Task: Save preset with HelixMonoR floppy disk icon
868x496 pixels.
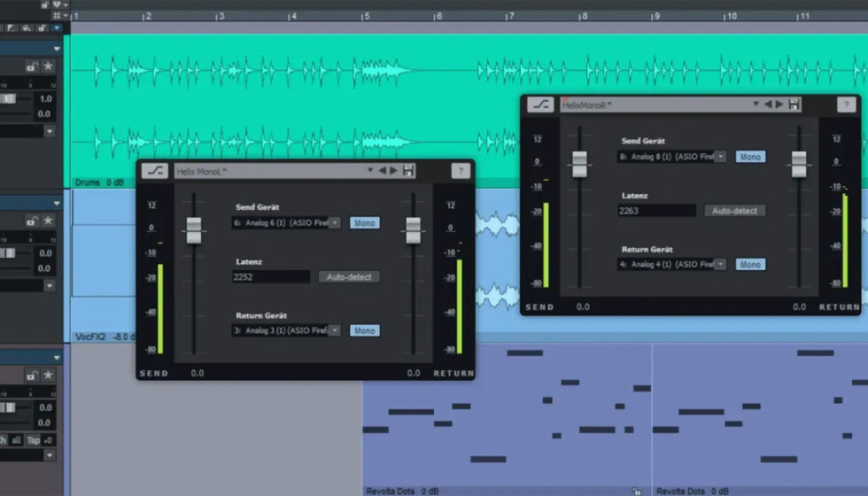Action: coord(794,105)
